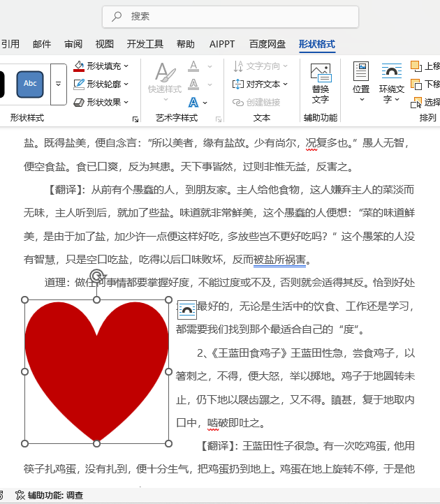This screenshot has height=504, width=440.
Task: Switch to the 开发工具 tab
Action: 145,44
